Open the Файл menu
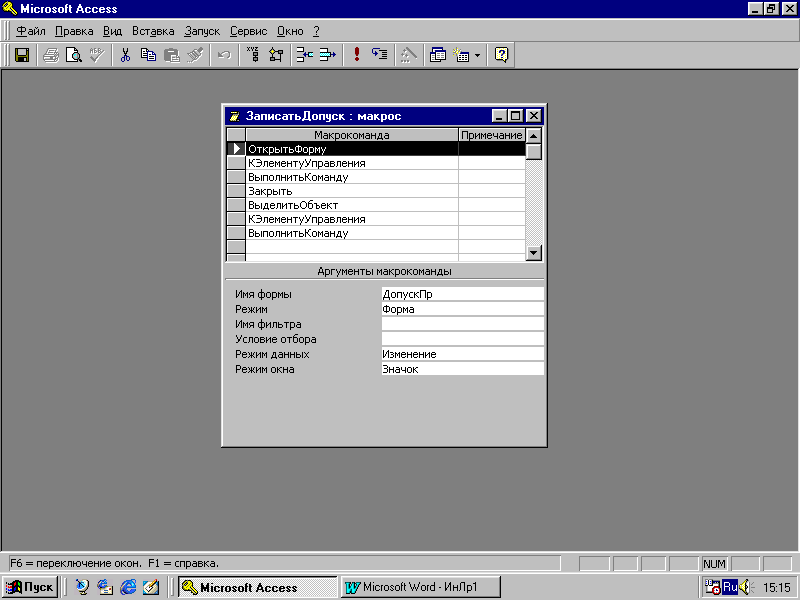Image resolution: width=800 pixels, height=600 pixels. [x=31, y=31]
